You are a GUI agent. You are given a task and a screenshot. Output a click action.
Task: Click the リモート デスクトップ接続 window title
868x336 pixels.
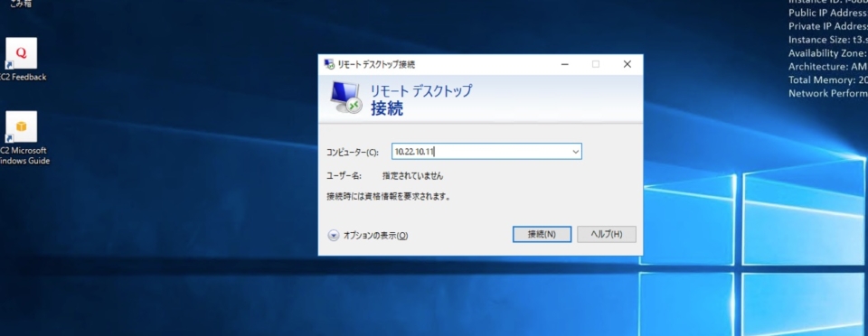click(376, 65)
